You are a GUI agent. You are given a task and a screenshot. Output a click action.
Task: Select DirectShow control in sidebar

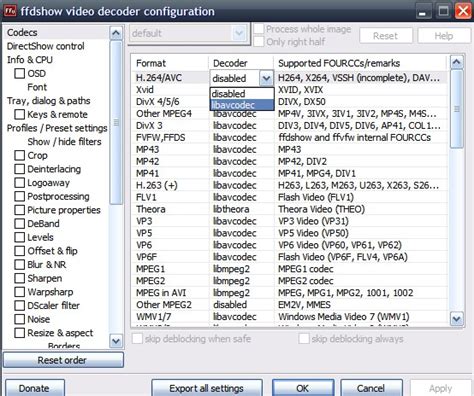coord(46,46)
